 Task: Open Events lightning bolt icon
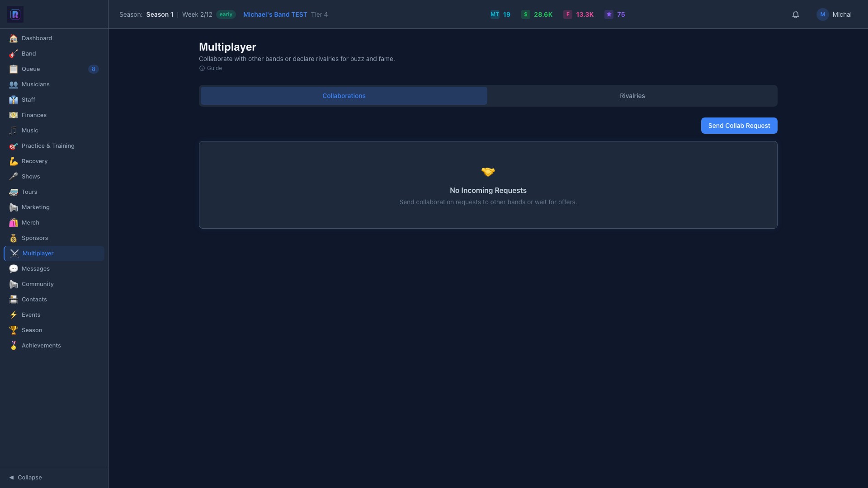click(14, 315)
